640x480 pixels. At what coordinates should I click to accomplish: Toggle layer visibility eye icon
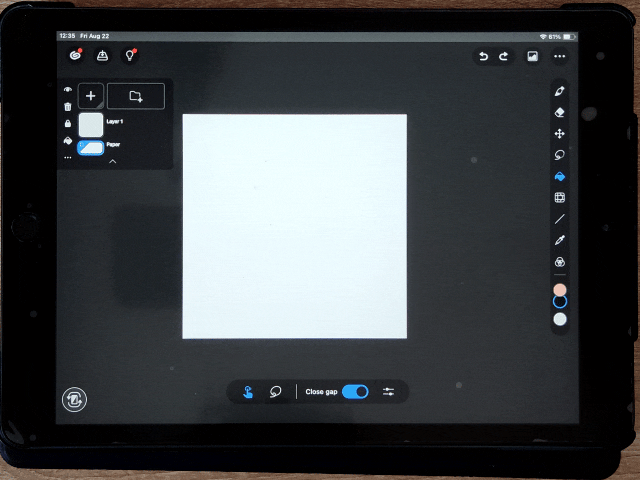coord(68,89)
